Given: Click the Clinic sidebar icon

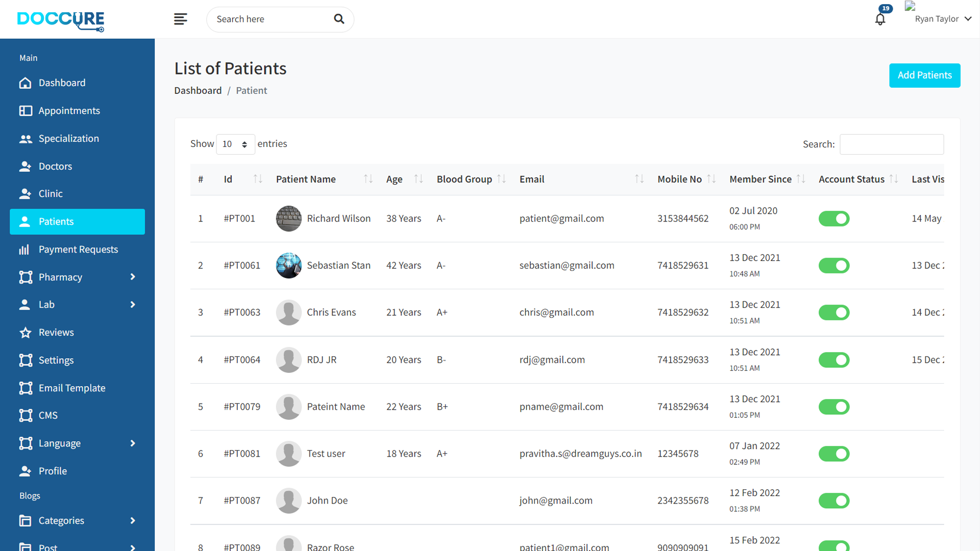Looking at the screenshot, I should [x=25, y=194].
